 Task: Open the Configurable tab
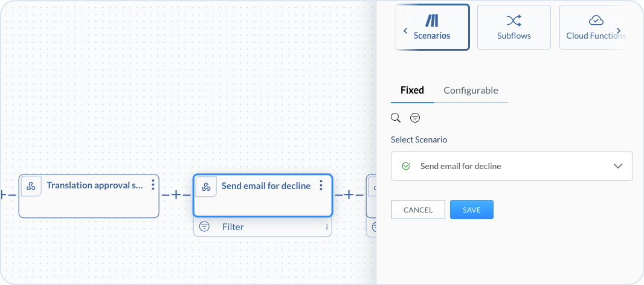471,91
